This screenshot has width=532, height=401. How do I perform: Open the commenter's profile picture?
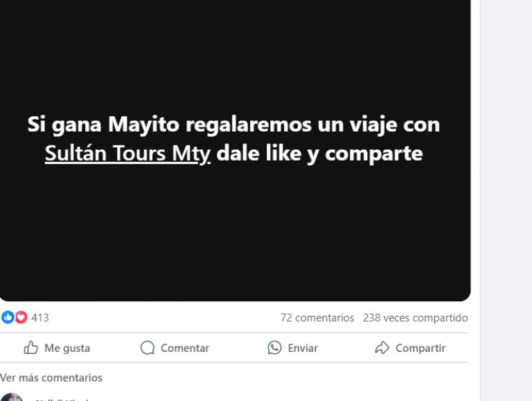12,398
